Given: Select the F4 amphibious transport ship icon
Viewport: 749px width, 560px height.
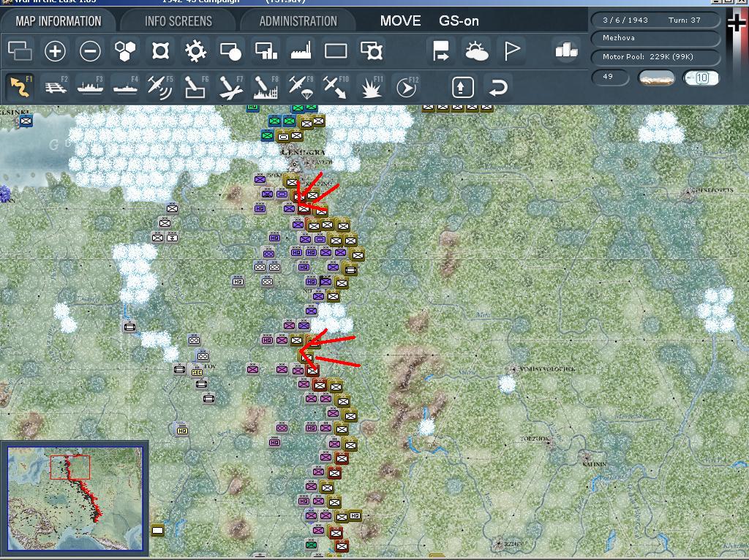Looking at the screenshot, I should [125, 88].
